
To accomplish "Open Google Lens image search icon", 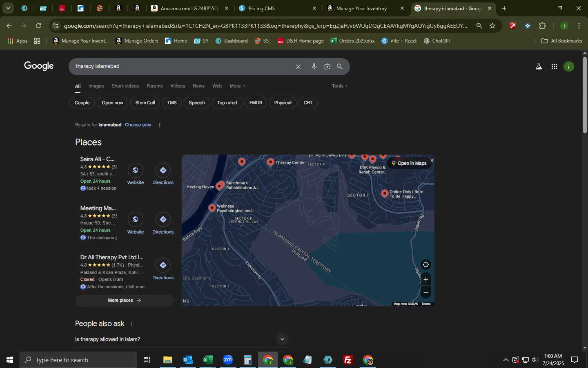I will pos(327,67).
